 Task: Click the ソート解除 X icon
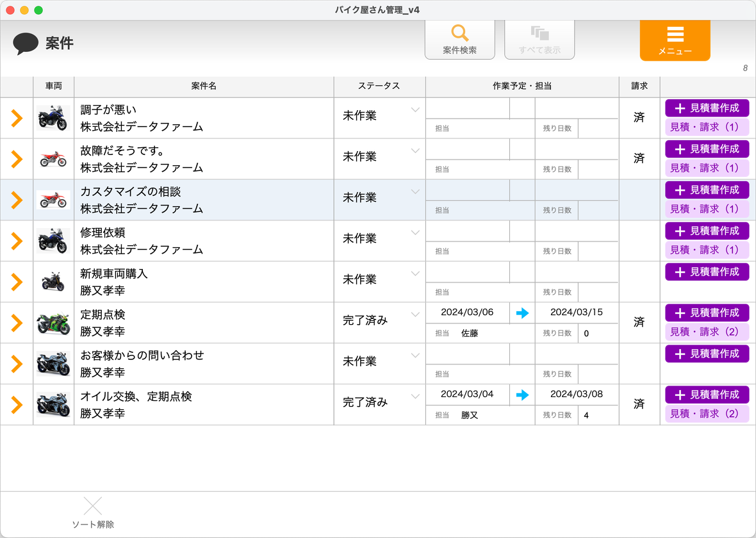pos(93,507)
